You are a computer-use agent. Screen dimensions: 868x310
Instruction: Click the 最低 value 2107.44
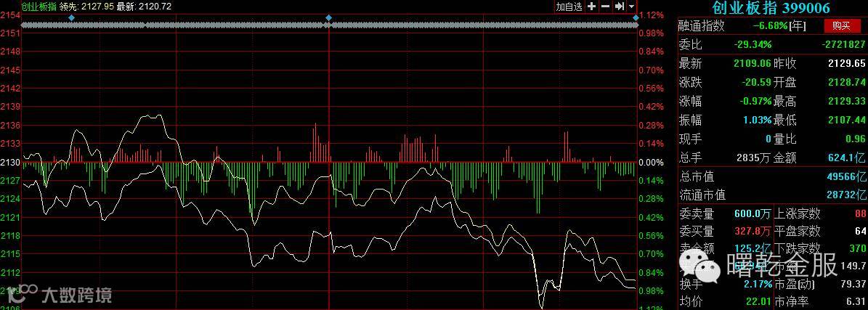[847, 120]
